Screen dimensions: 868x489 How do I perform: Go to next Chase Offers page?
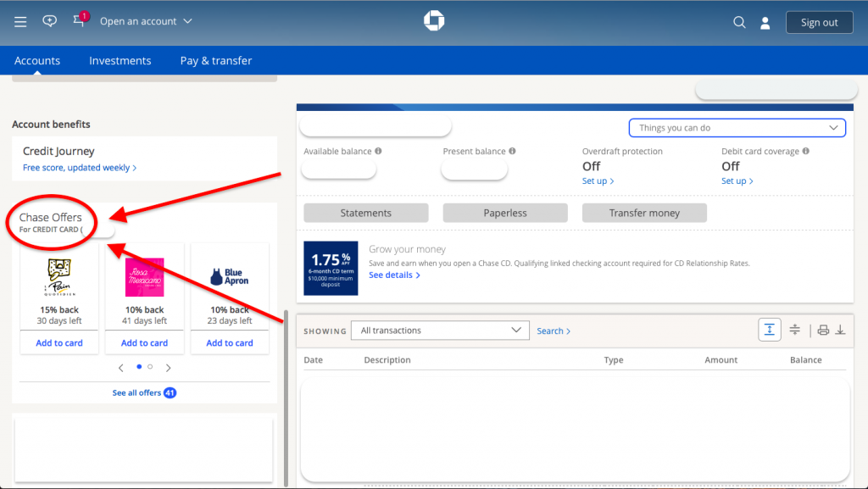169,368
